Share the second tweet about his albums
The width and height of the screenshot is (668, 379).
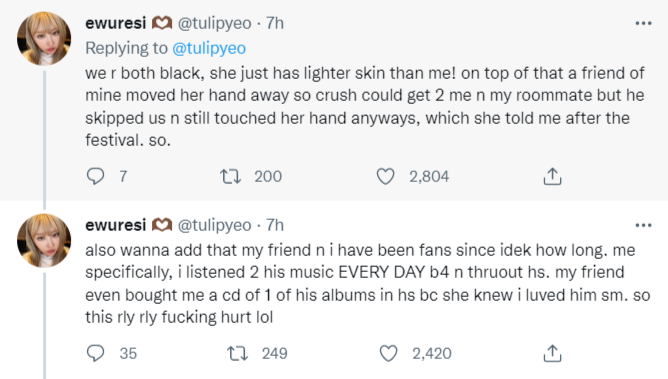[x=552, y=353]
